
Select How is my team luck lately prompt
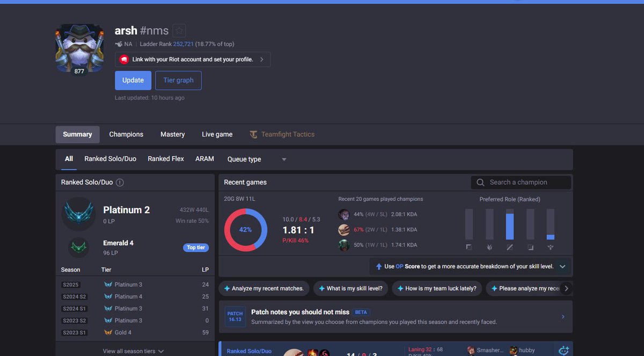click(436, 288)
